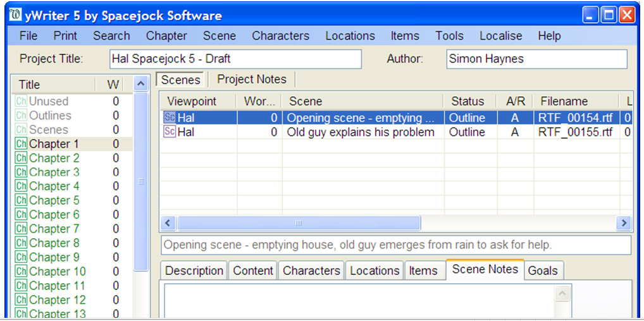Click the Chapter 8 Ch icon

click(21, 243)
